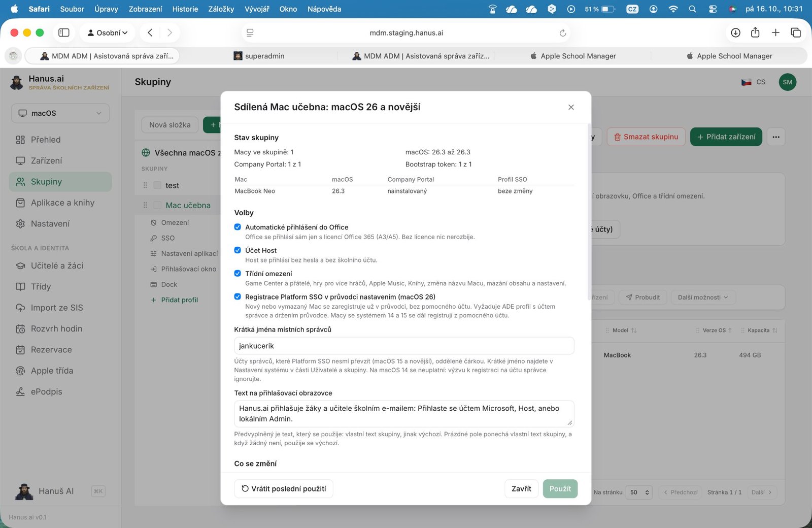Click Vrátit poslední použití button
This screenshot has height=528, width=812.
(x=284, y=488)
